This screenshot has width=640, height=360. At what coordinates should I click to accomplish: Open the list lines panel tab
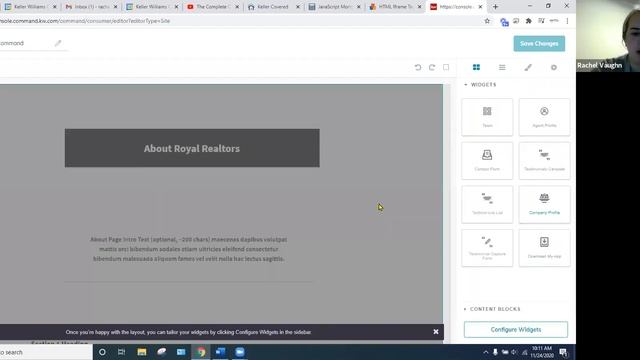pos(502,67)
